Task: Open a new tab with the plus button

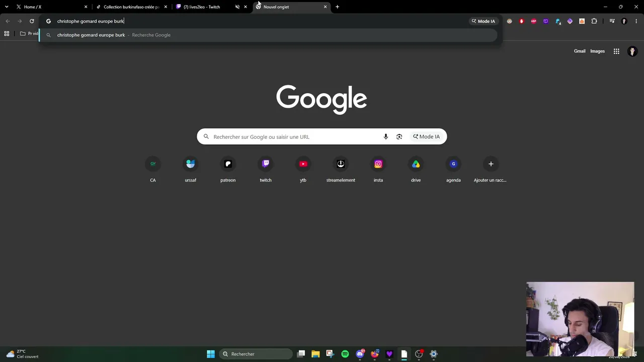Action: pyautogui.click(x=337, y=7)
